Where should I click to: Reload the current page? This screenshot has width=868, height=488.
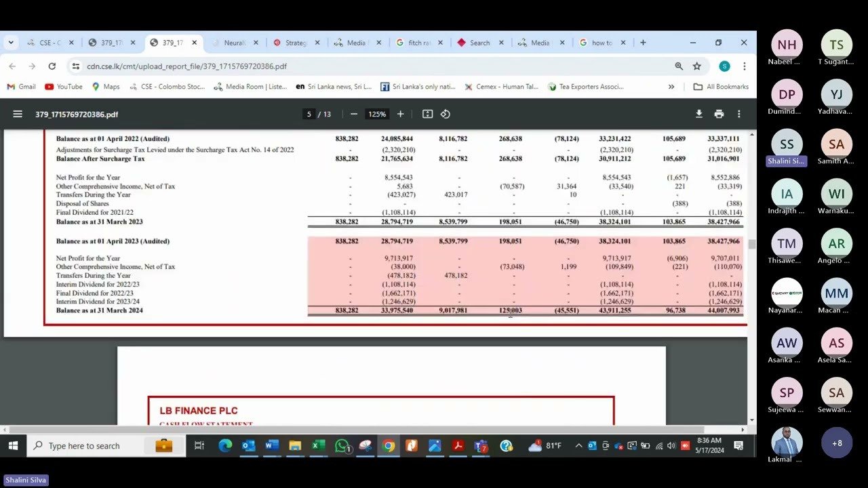tap(52, 66)
